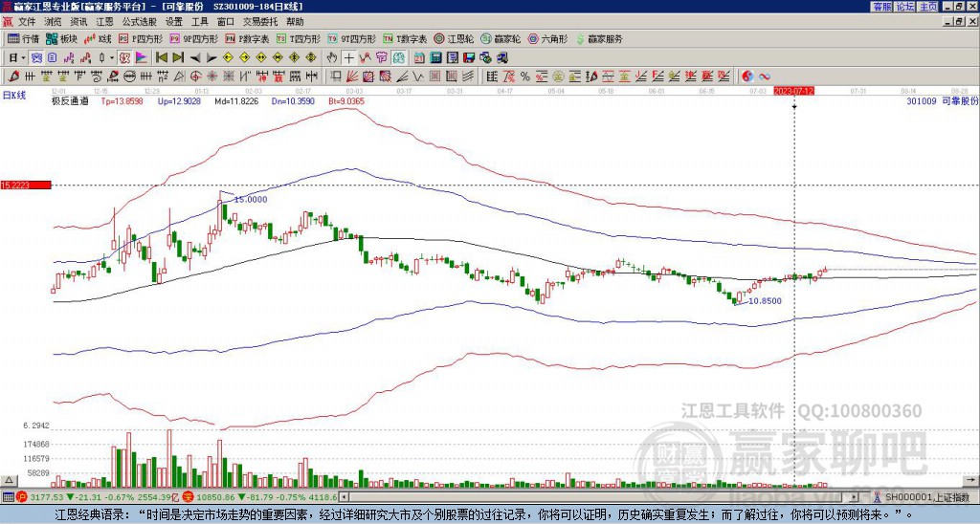Select the red pencil drawing tool
This screenshot has width=980, height=524.
(x=12, y=76)
